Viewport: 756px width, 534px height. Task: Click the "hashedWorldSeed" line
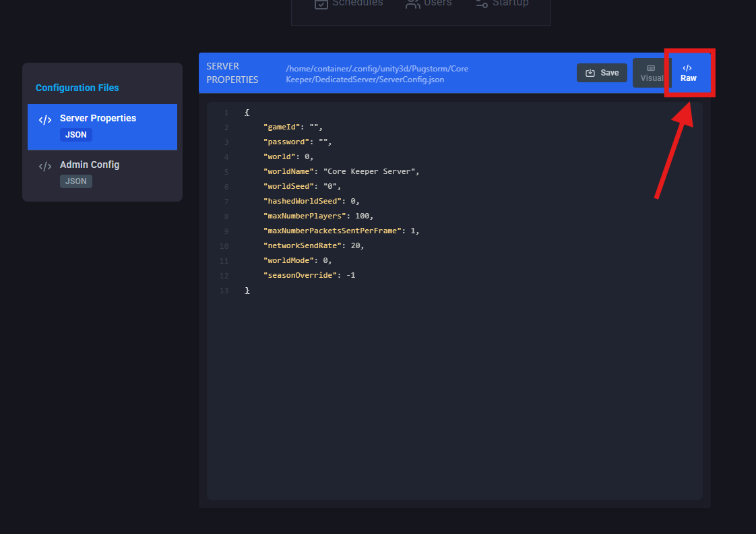[x=311, y=201]
